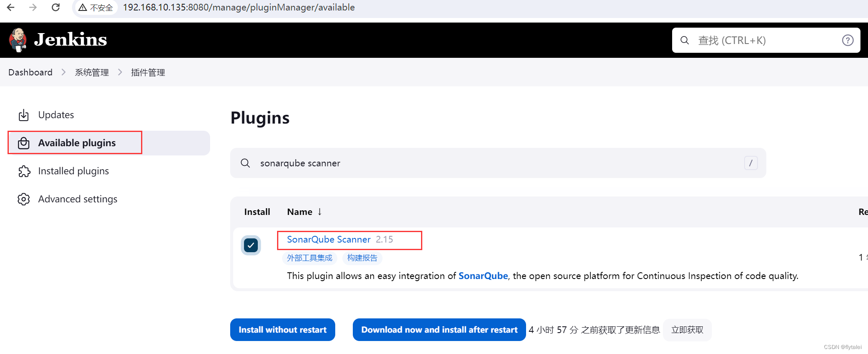Click the slash shortcut hint in search box

[751, 163]
